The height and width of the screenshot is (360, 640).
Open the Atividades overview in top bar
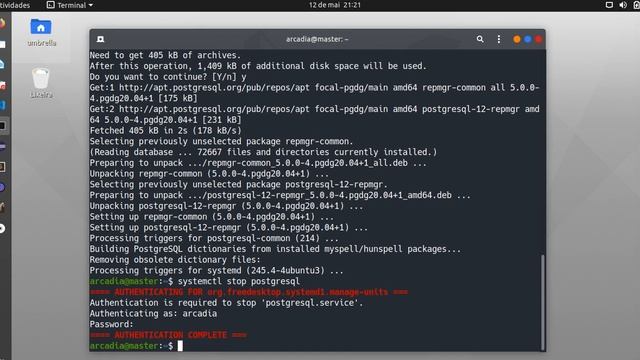click(15, 5)
